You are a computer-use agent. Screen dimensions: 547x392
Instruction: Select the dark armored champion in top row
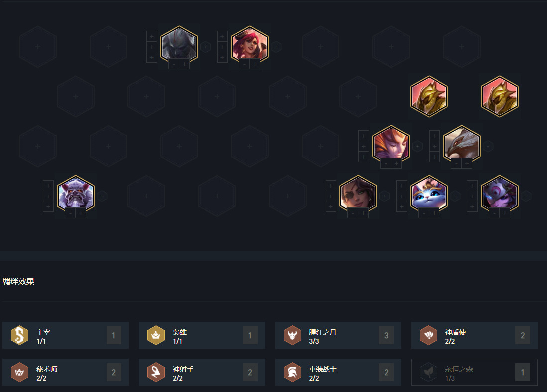click(179, 45)
